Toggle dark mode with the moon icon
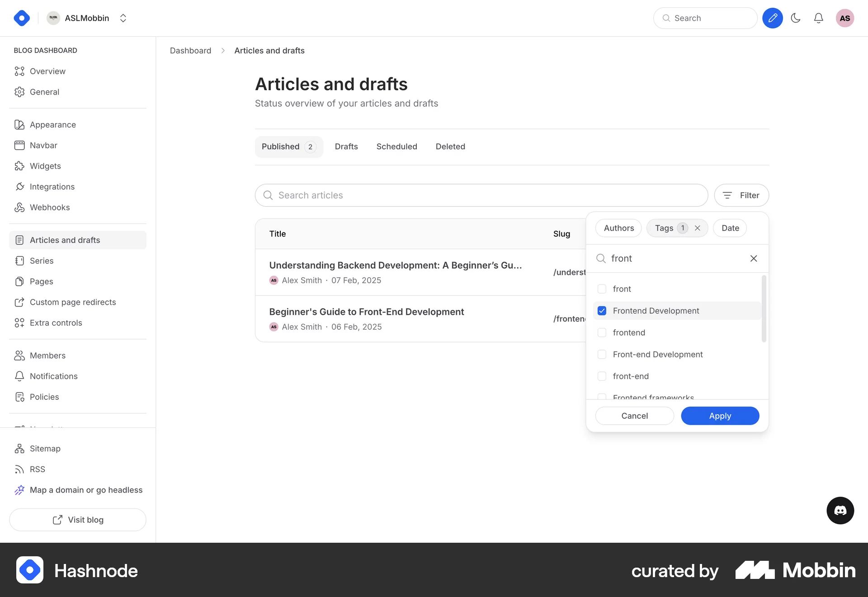Image resolution: width=868 pixels, height=597 pixels. [796, 18]
